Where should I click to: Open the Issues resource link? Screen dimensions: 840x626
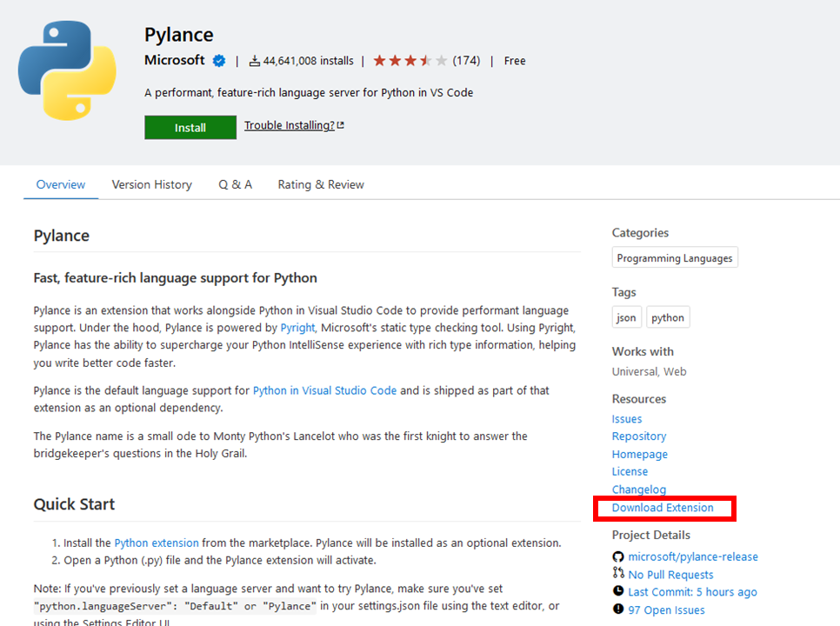tap(627, 419)
